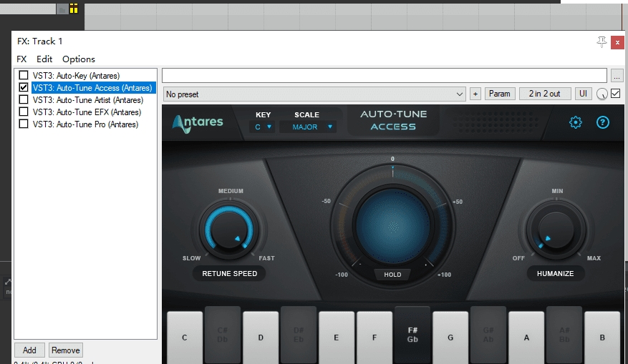Click the FX comment input field
Image resolution: width=628 pixels, height=364 pixels.
tap(385, 75)
